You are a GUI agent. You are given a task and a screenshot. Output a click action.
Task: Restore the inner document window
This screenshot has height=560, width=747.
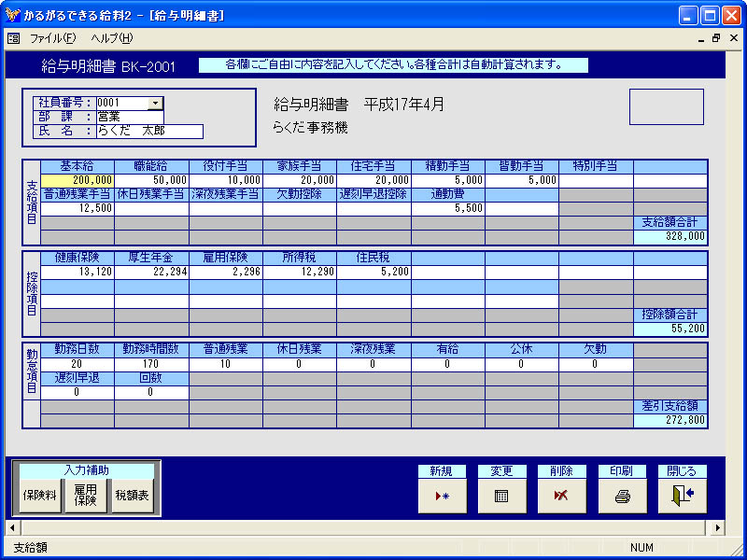point(716,38)
